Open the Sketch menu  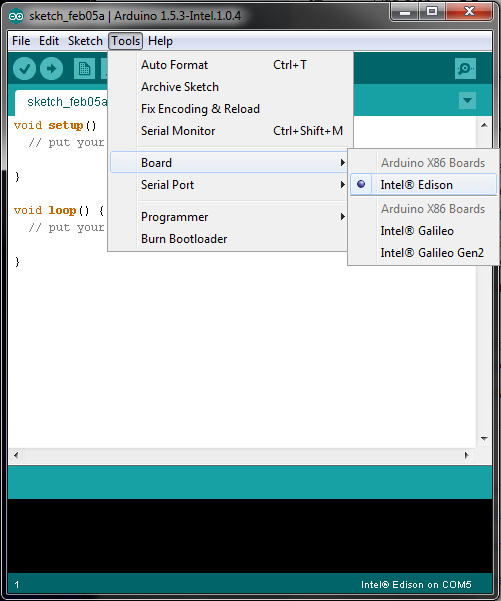click(x=85, y=41)
